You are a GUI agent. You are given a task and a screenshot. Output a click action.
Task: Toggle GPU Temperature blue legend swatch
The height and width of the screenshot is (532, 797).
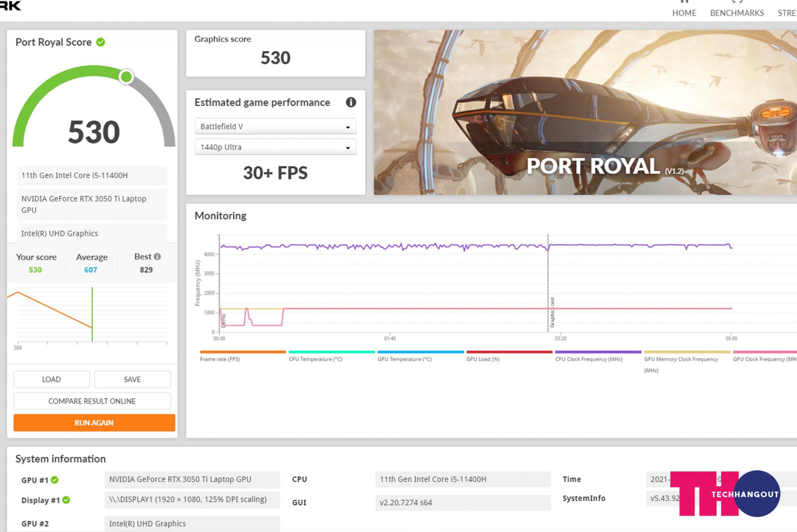(421, 352)
